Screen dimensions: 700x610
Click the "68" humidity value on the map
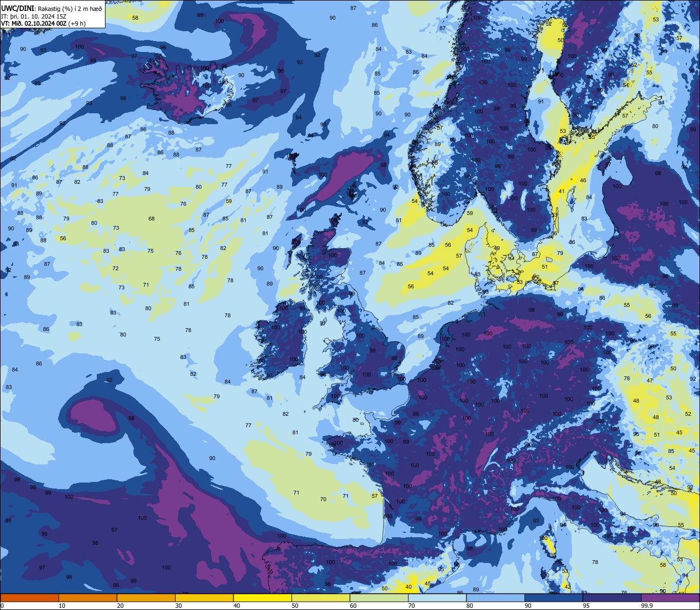[151, 219]
